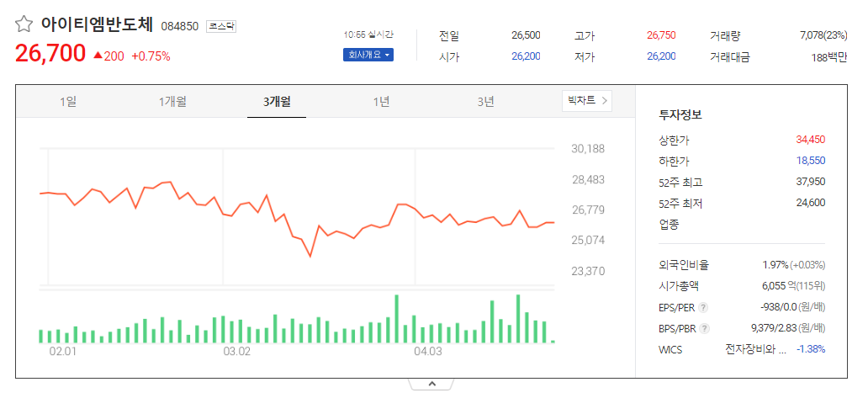Switch to the 1개월 chart tab

pyautogui.click(x=172, y=102)
